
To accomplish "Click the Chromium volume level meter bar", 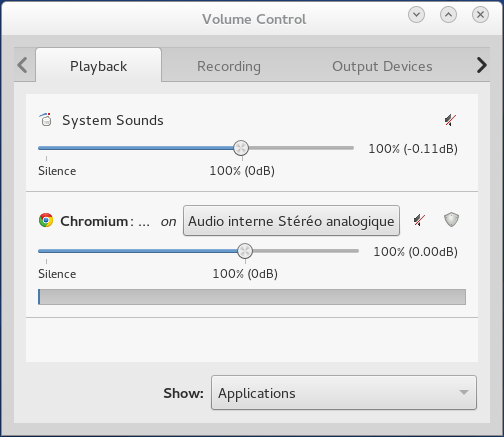I will coord(252,297).
